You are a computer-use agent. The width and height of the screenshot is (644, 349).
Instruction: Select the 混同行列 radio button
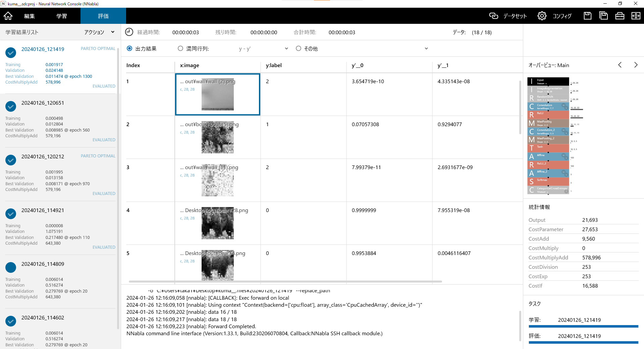[180, 49]
